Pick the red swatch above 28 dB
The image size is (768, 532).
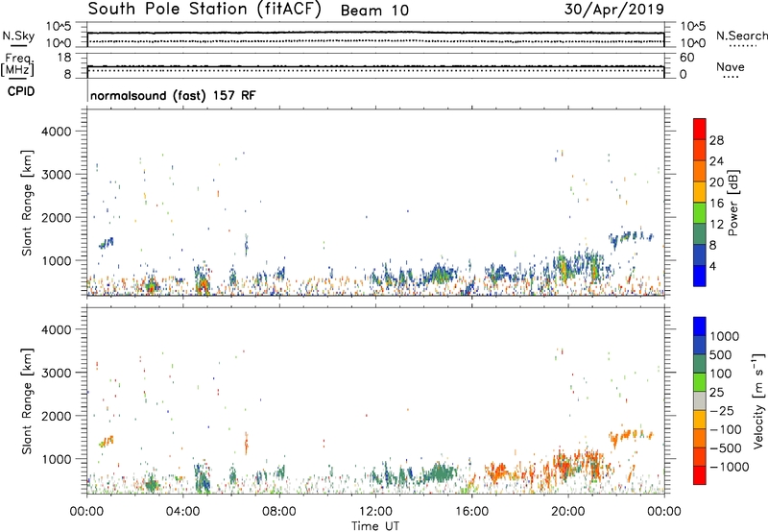tap(700, 130)
